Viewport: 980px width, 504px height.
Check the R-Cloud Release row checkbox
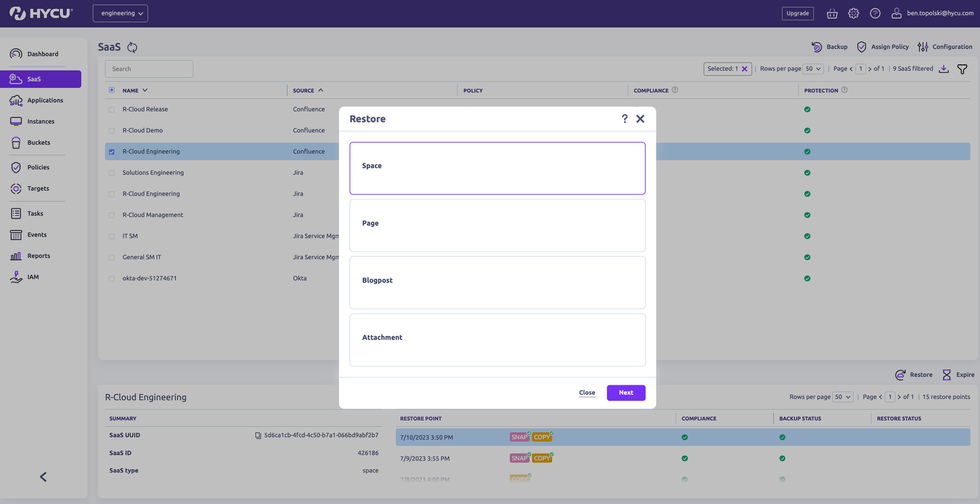click(x=112, y=110)
